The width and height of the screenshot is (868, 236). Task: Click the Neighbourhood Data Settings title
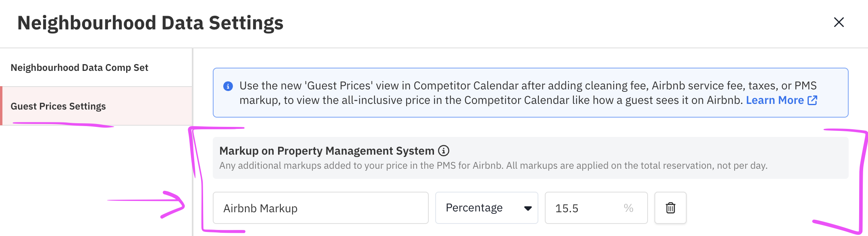(x=150, y=23)
